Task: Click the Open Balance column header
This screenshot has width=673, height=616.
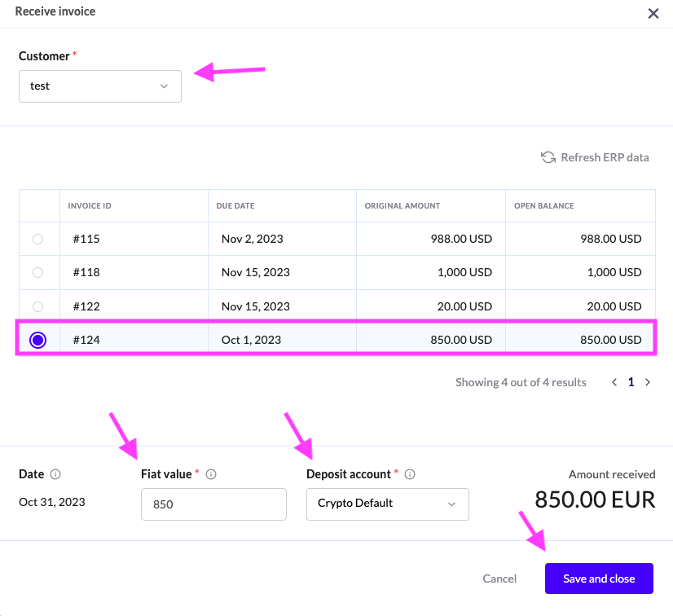Action: click(543, 206)
